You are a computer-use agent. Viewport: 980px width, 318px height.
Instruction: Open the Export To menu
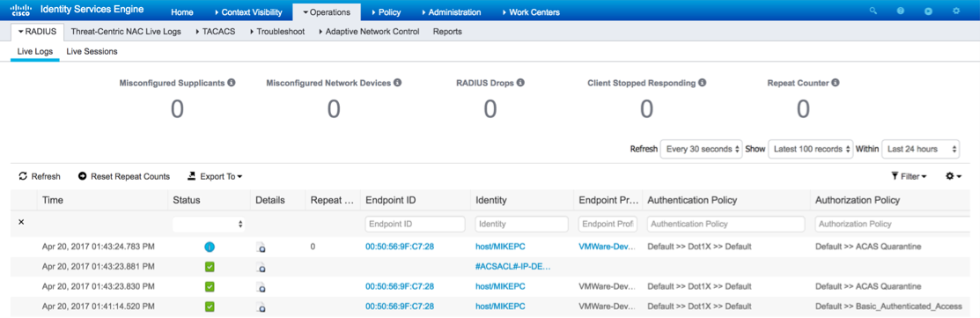pyautogui.click(x=215, y=177)
